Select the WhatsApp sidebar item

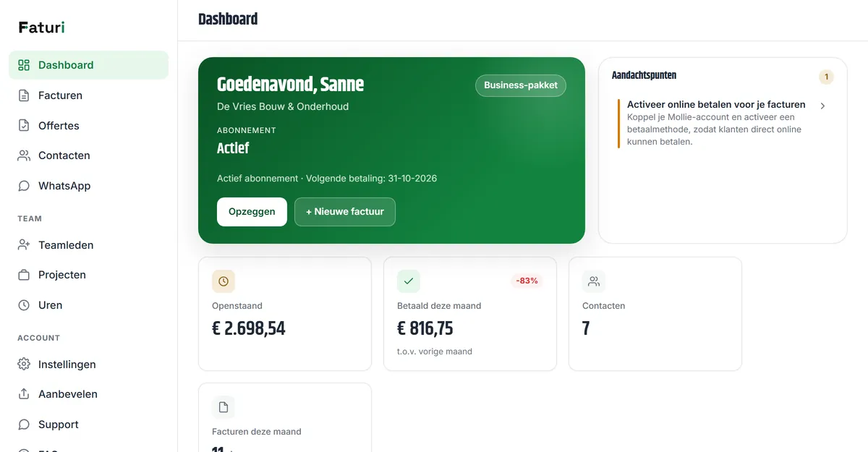coord(88,186)
